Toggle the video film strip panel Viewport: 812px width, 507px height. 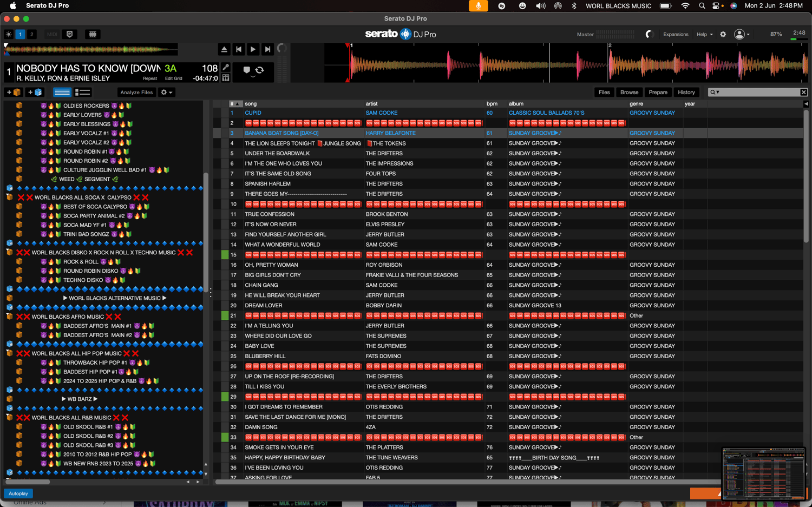coord(93,34)
